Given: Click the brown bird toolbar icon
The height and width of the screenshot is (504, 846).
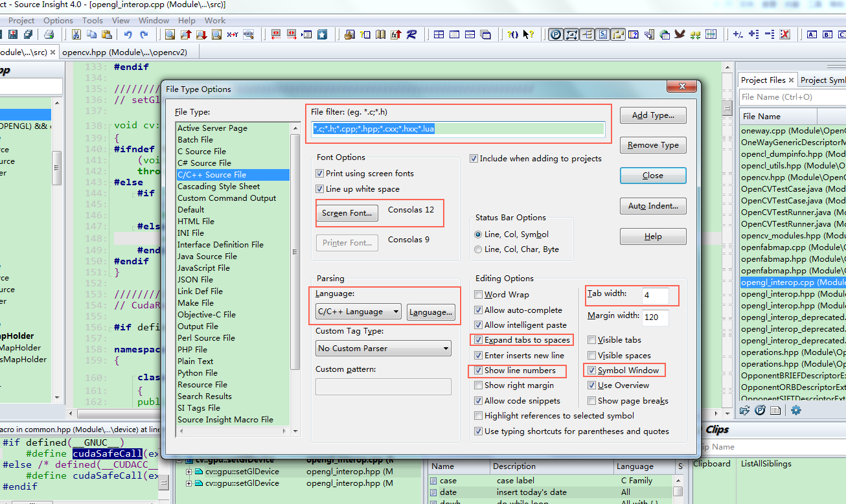Looking at the screenshot, I should [x=680, y=34].
